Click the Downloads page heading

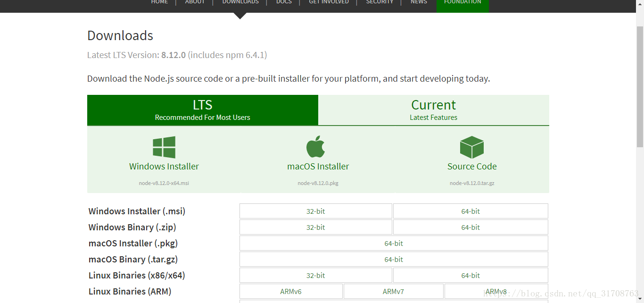120,35
